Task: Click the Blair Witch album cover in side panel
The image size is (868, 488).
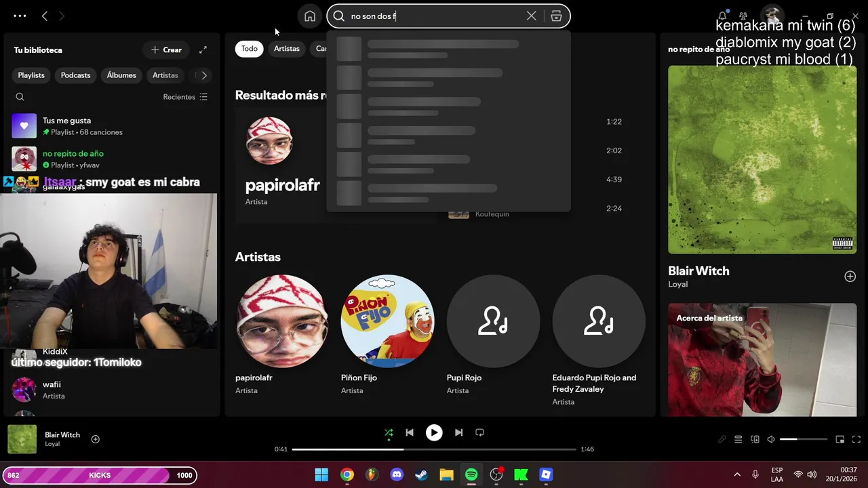Action: click(762, 160)
